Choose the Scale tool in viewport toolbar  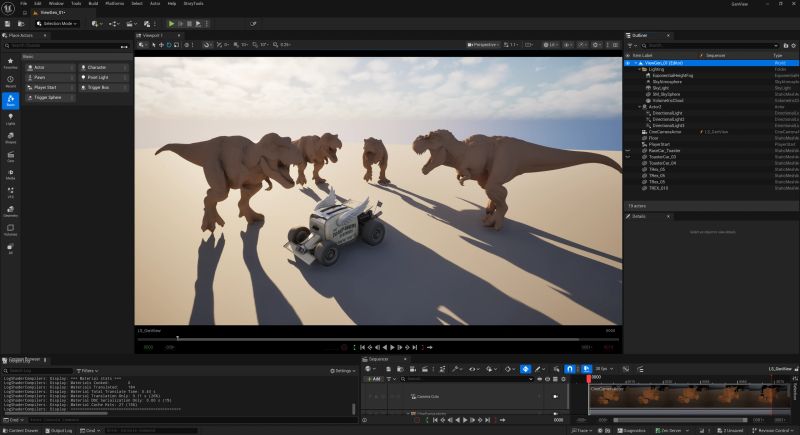pos(176,45)
